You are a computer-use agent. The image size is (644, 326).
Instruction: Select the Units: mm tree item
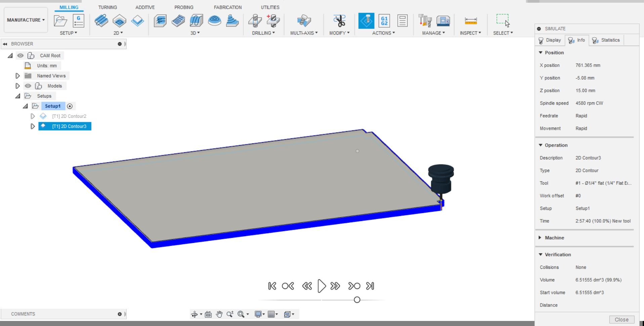pos(47,66)
